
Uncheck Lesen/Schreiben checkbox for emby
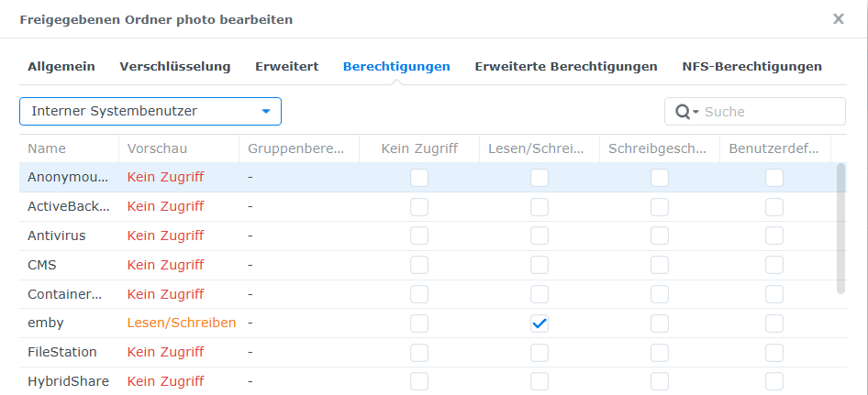(540, 324)
